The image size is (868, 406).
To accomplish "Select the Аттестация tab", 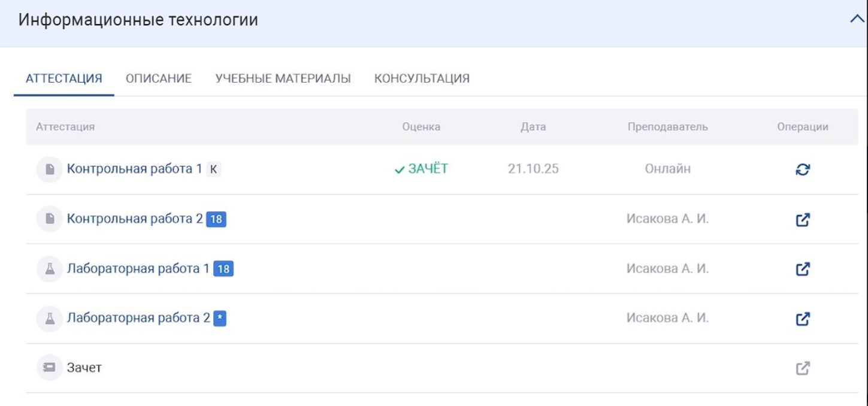I will tap(63, 78).
